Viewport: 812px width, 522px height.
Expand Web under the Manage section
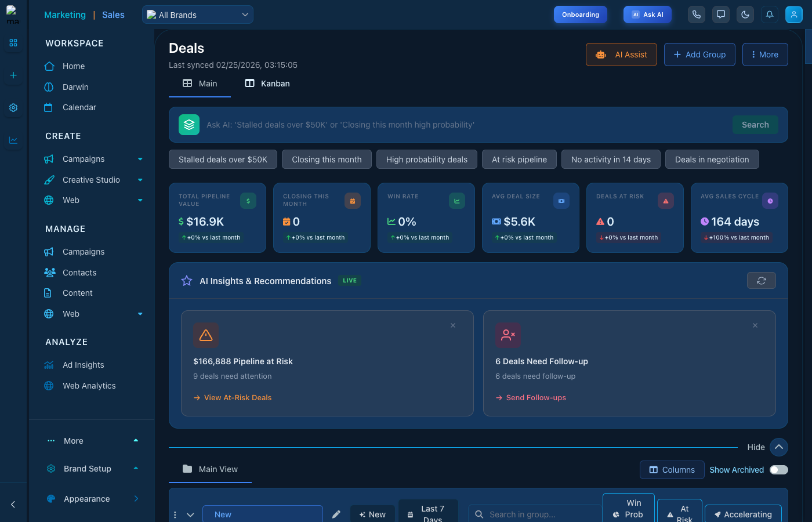(x=140, y=314)
